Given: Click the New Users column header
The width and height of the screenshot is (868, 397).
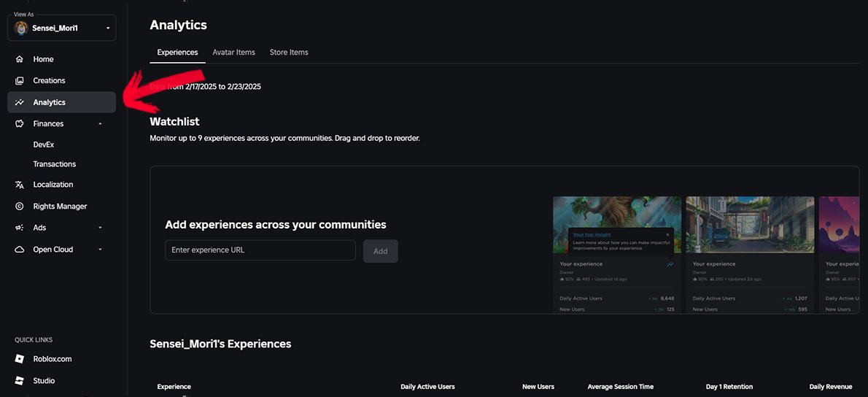Looking at the screenshot, I should click(538, 387).
